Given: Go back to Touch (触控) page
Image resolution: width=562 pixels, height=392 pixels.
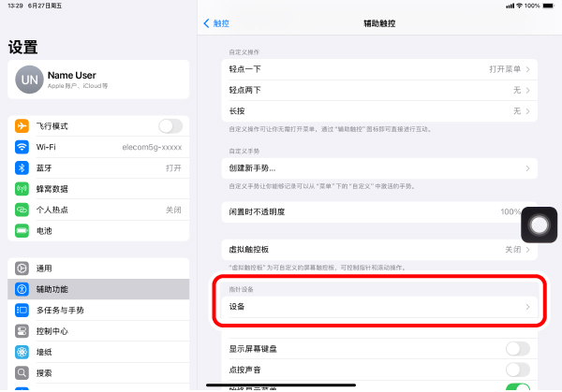Looking at the screenshot, I should (x=216, y=22).
